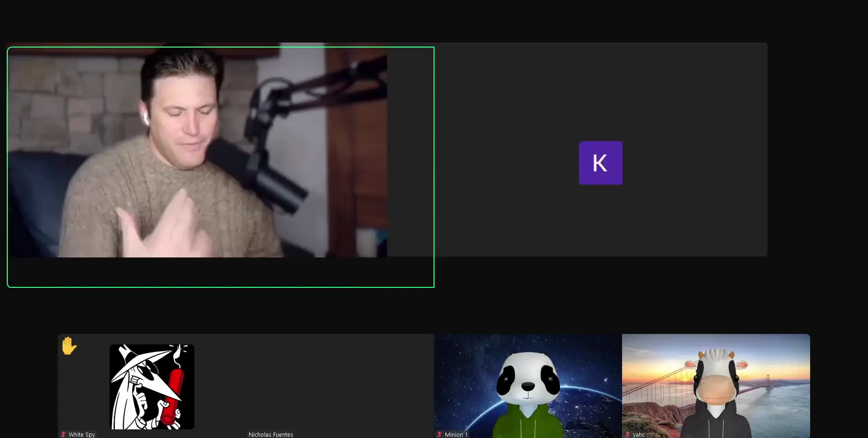Select the Spy vs Spy avatar image

[152, 387]
